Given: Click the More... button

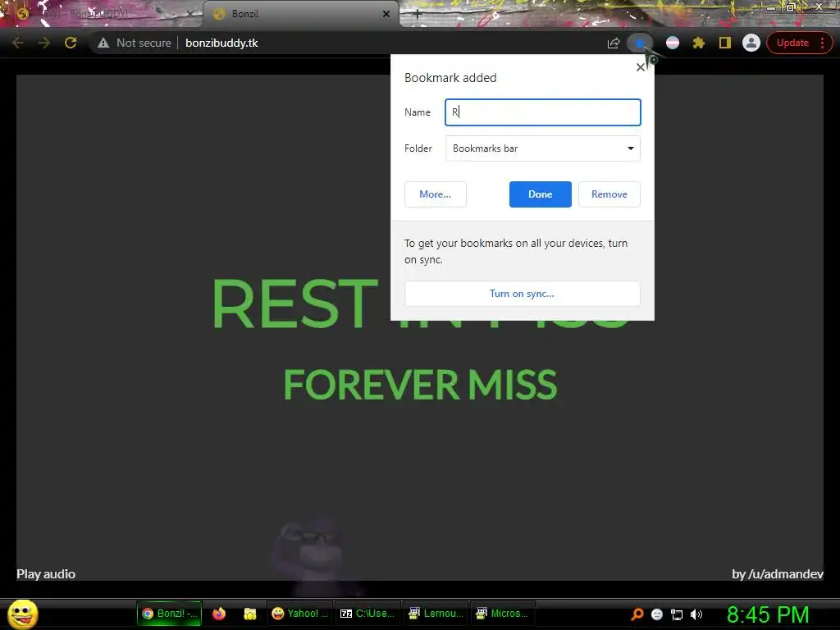Looking at the screenshot, I should point(435,194).
